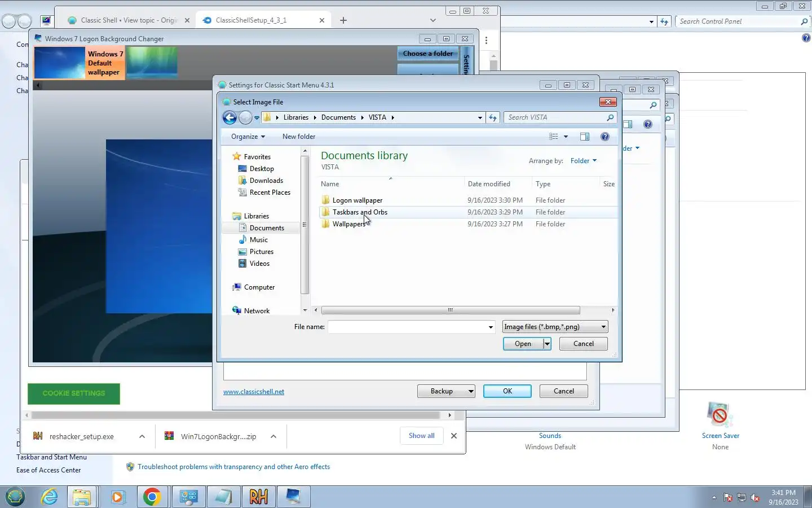The width and height of the screenshot is (812, 508).
Task: Click the Libraries breadcrumb
Action: point(296,117)
